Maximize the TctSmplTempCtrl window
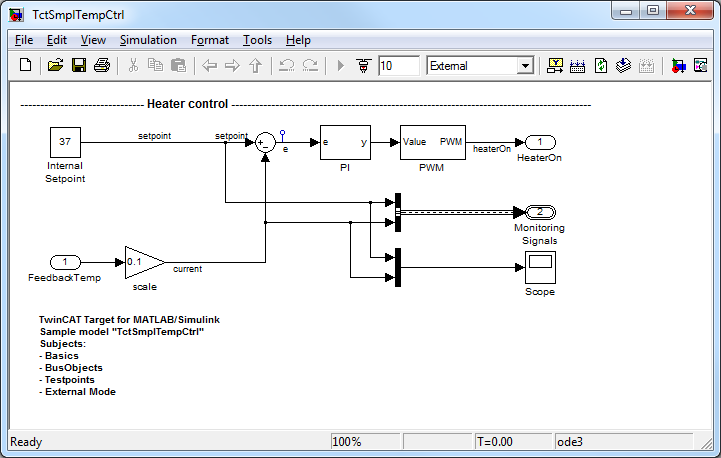The height and width of the screenshot is (458, 721). pyautogui.click(x=652, y=10)
